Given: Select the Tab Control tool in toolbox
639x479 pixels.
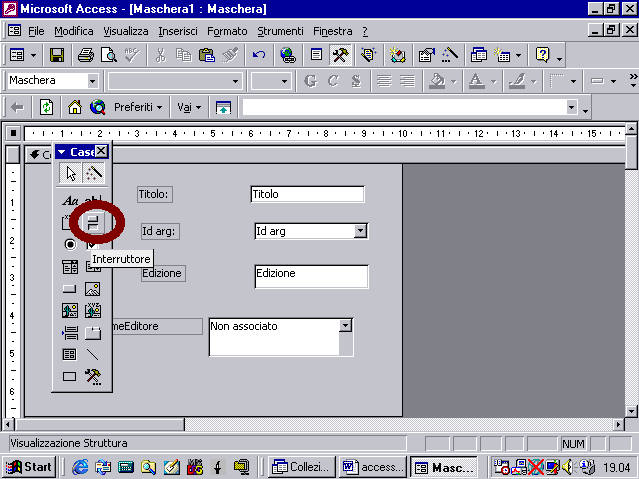Looking at the screenshot, I should [93, 333].
